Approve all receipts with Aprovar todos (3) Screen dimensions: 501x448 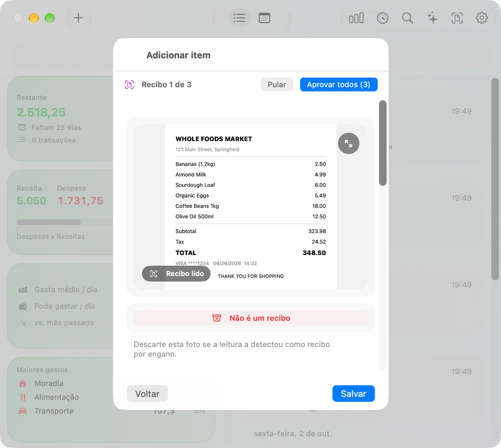339,85
